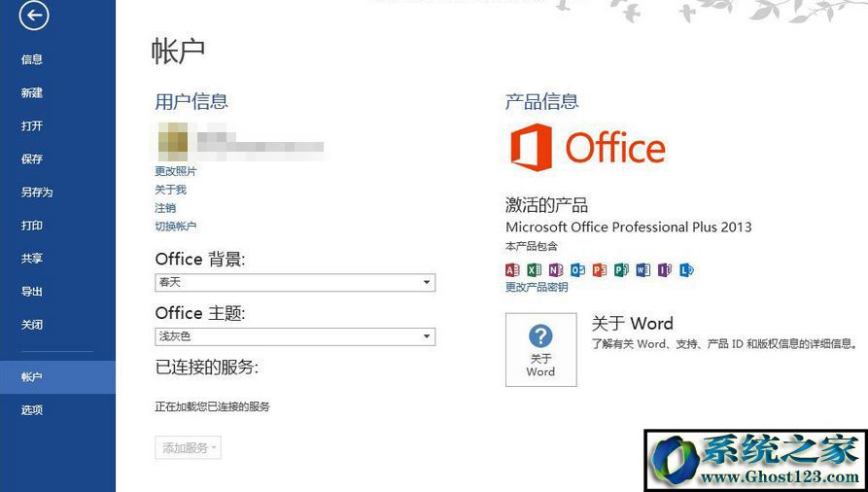Open the 信息 tab in sidebar
The width and height of the screenshot is (868, 492).
pos(31,59)
